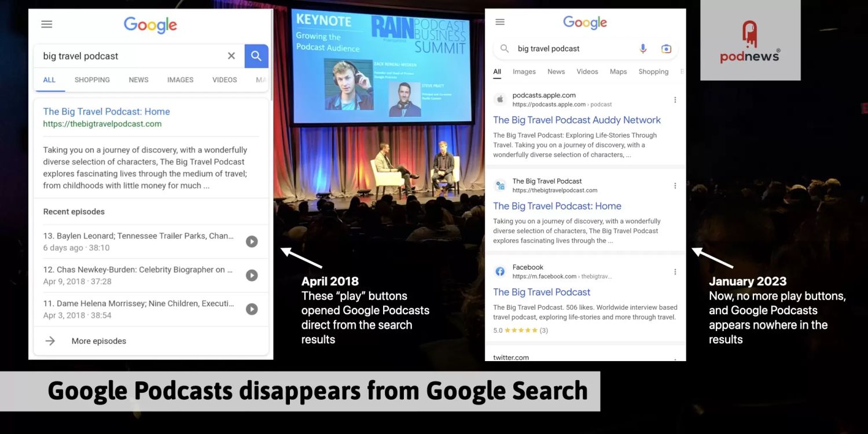Play episode 11 Dame Helena Morrissey

tap(252, 309)
